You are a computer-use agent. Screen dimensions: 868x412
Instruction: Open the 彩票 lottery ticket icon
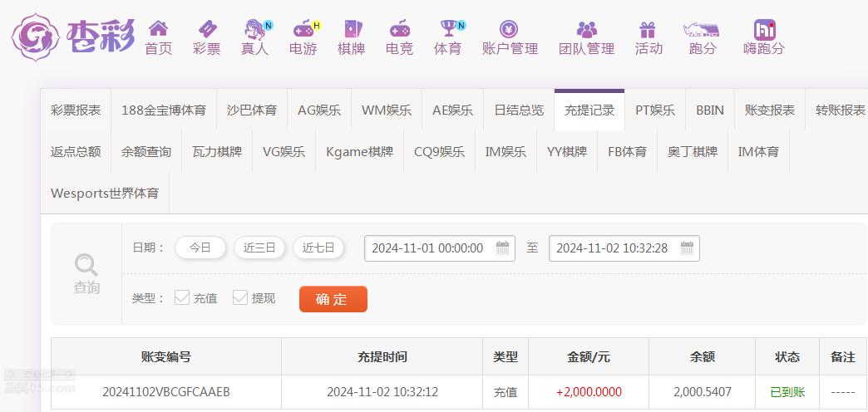(x=207, y=28)
